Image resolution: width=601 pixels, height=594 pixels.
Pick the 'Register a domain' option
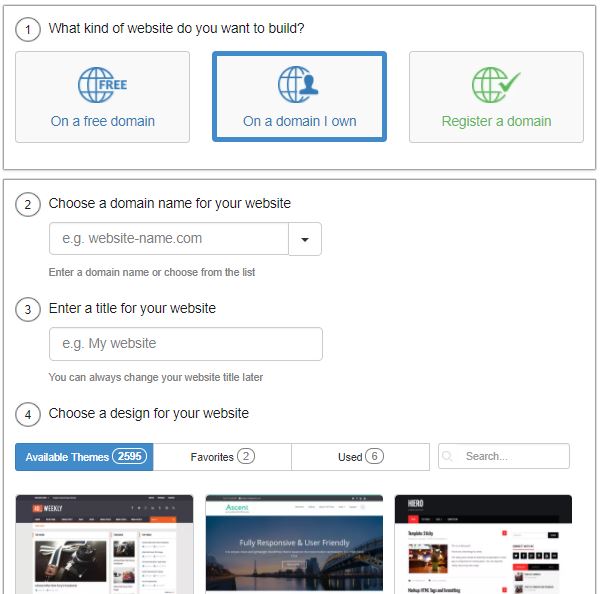[x=496, y=97]
